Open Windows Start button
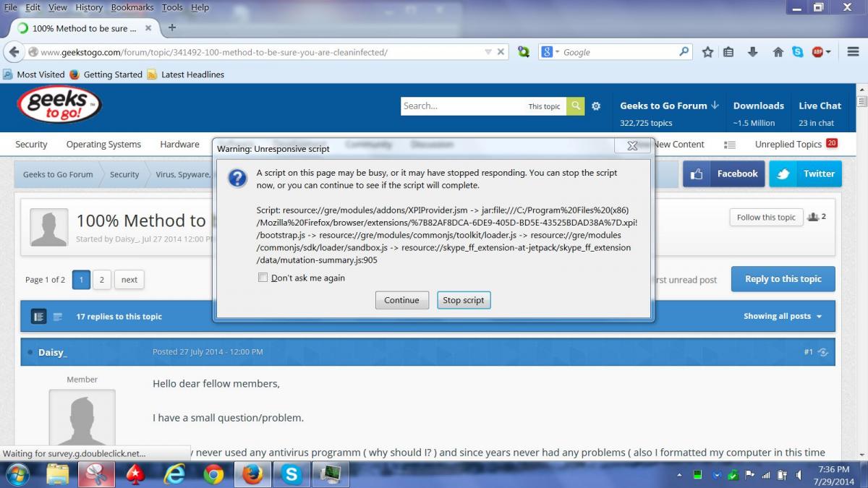The image size is (868, 488). pos(17,474)
